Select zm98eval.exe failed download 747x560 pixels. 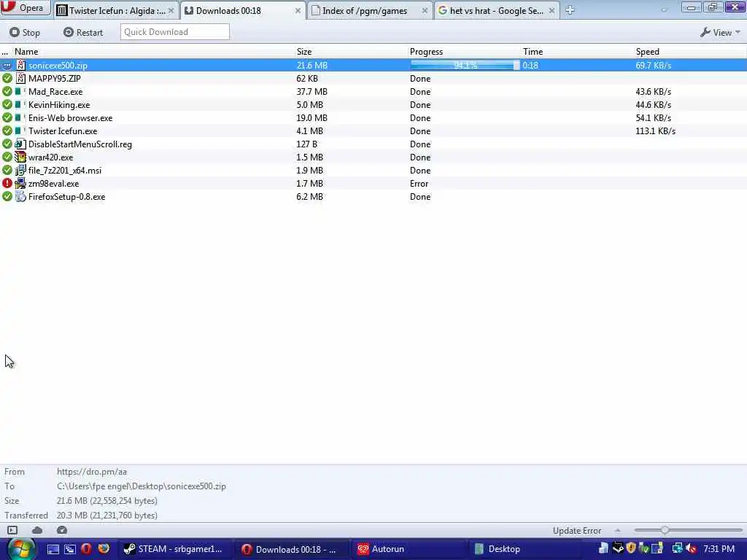pyautogui.click(x=373, y=183)
